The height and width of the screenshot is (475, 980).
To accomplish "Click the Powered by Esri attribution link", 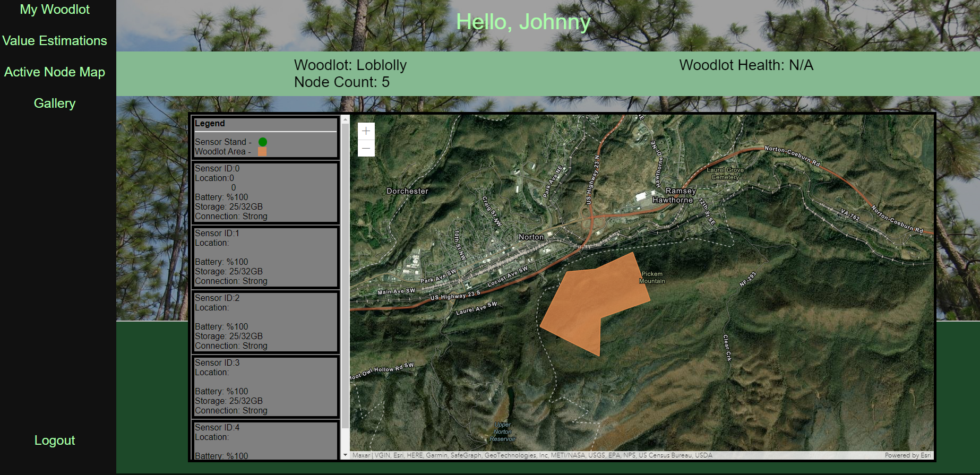I will point(907,455).
